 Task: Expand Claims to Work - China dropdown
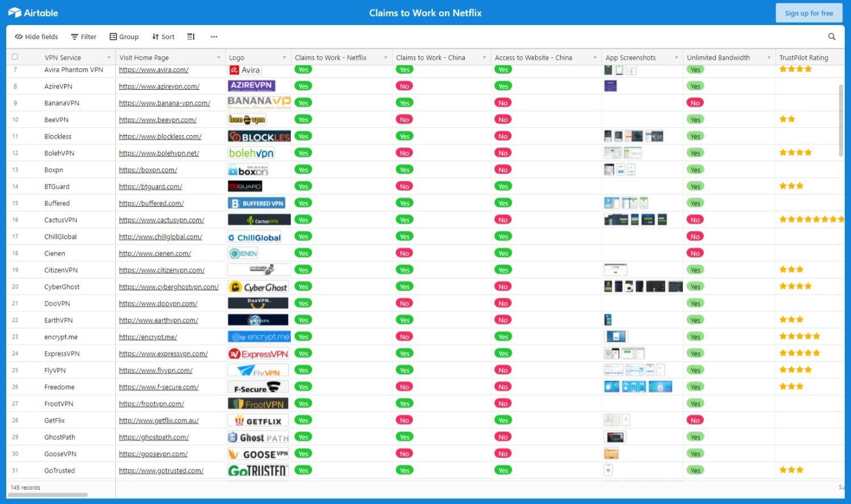coord(485,58)
